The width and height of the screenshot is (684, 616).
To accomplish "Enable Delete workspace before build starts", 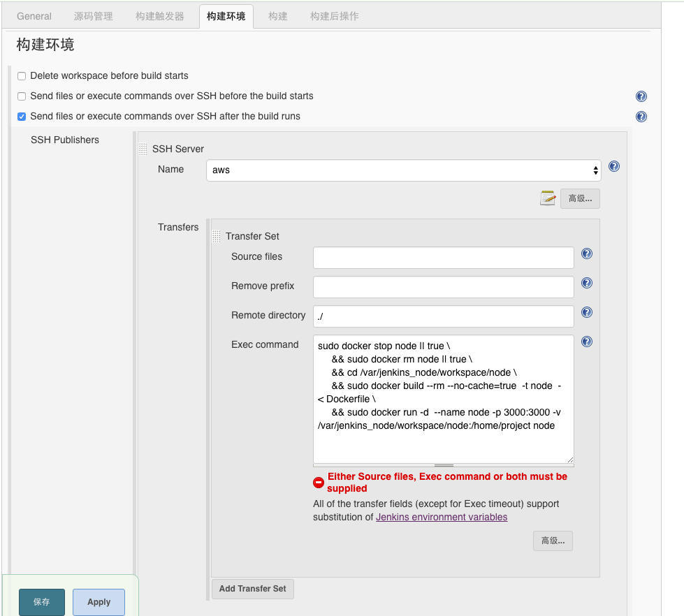I will (22, 76).
